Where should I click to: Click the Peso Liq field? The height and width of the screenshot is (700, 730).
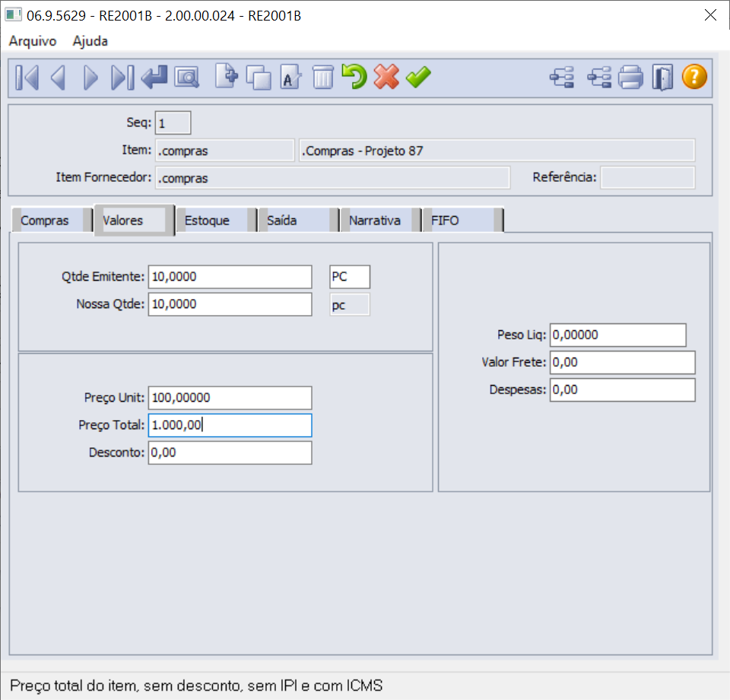[617, 335]
